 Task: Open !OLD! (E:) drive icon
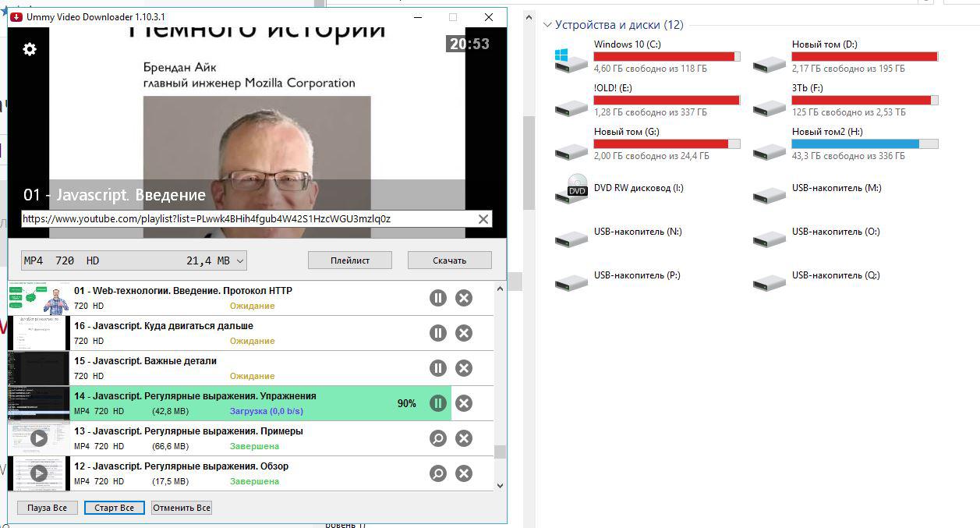pyautogui.click(x=571, y=107)
